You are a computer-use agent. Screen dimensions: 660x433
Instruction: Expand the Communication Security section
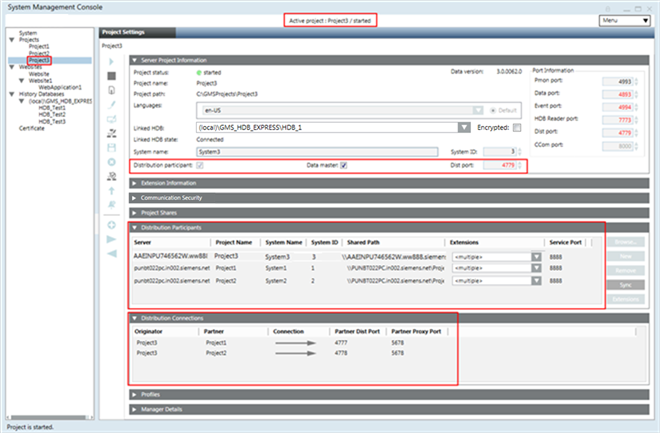(x=172, y=198)
